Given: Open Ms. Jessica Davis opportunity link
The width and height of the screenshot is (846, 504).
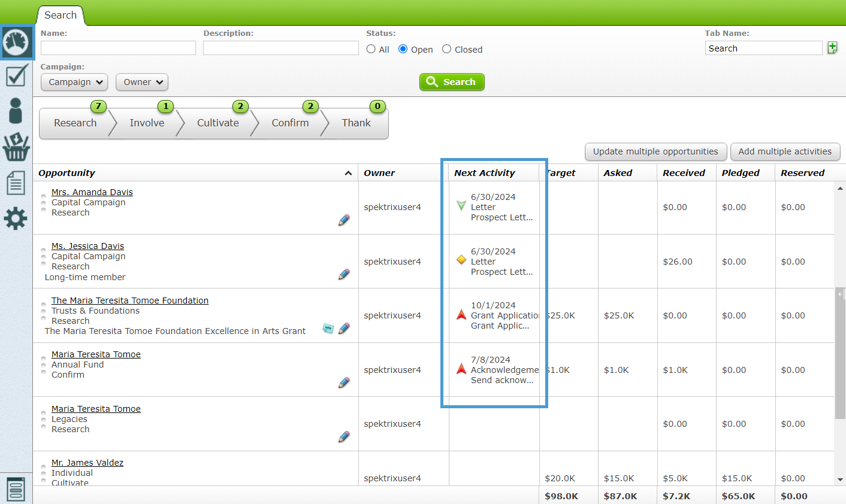Looking at the screenshot, I should coord(87,246).
